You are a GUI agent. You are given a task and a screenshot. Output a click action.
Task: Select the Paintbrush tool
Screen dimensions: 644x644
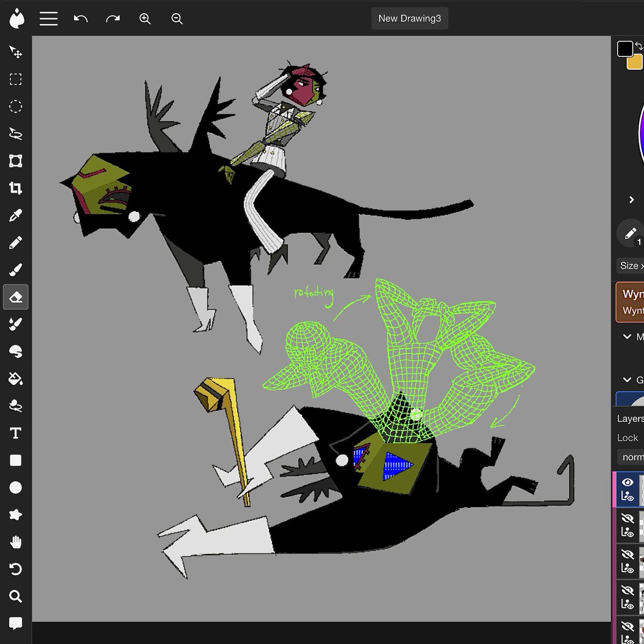point(16,269)
